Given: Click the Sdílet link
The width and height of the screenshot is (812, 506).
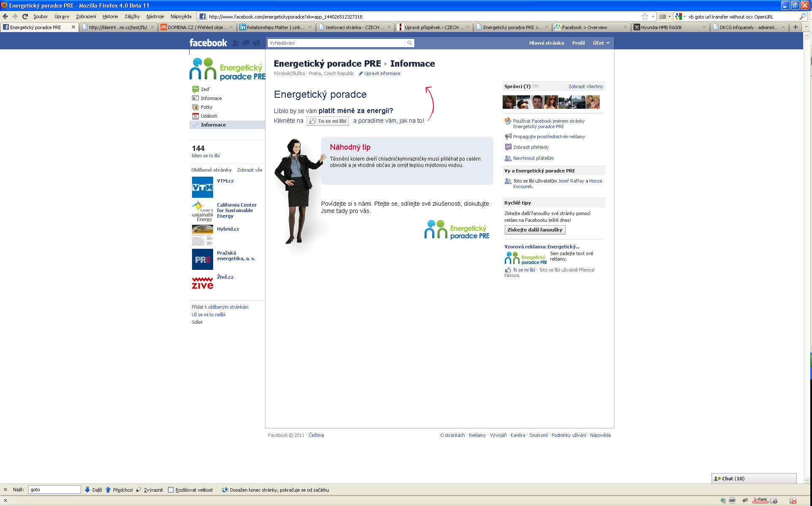Looking at the screenshot, I should (x=197, y=322).
